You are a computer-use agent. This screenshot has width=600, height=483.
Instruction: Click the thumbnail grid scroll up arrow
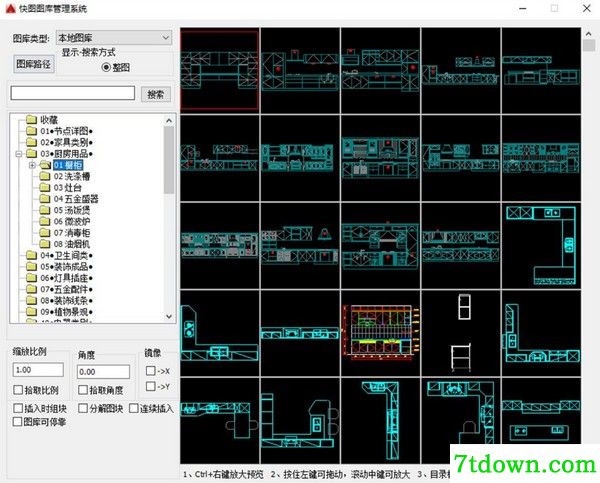coord(589,34)
